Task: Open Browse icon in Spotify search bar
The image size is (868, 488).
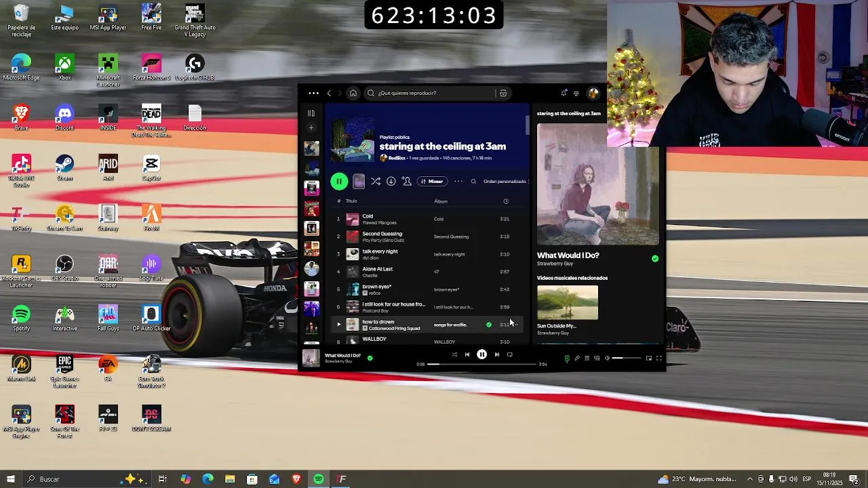Action: 503,93
